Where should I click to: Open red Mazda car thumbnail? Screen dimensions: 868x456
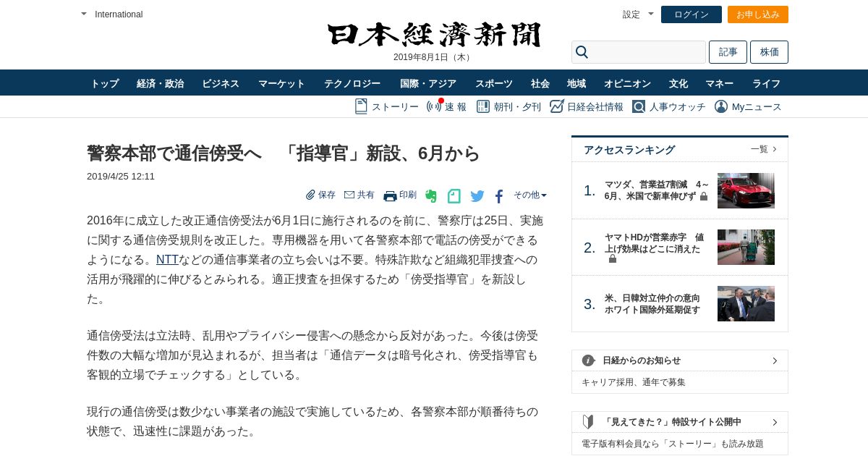click(x=746, y=190)
